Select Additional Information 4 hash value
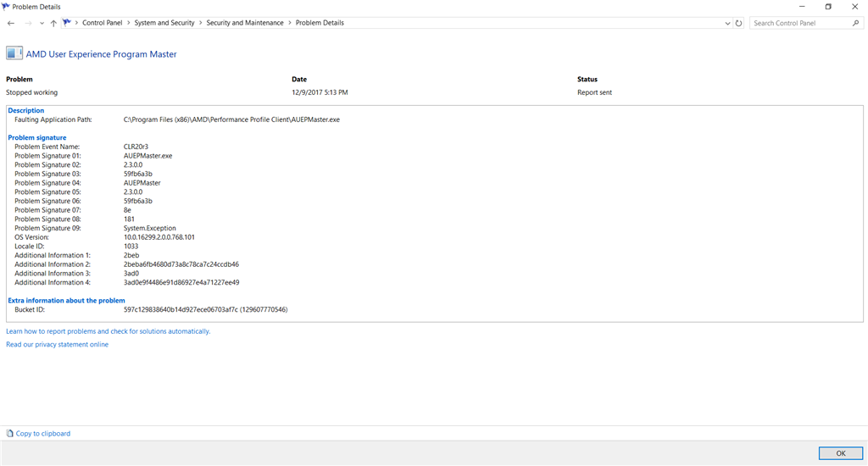The height and width of the screenshot is (466, 868). pyautogui.click(x=181, y=282)
